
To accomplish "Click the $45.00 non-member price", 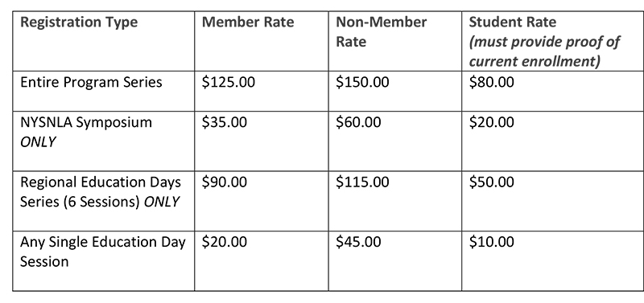I will tap(358, 242).
